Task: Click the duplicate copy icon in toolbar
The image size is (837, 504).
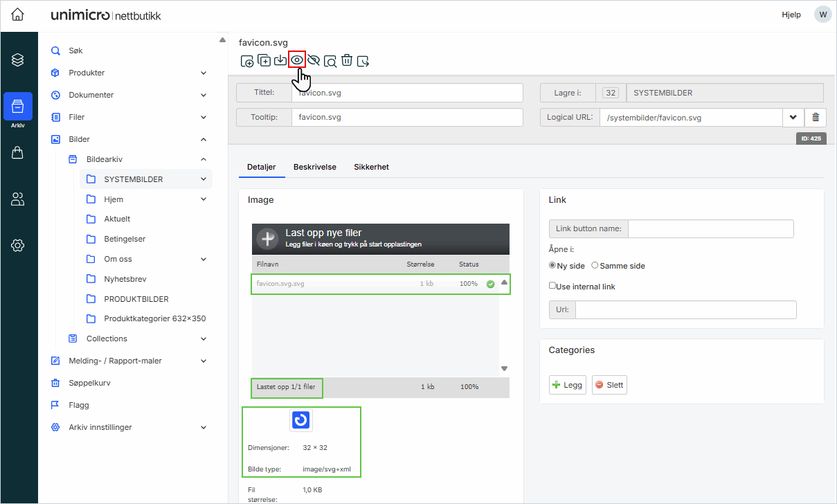Action: click(x=264, y=61)
